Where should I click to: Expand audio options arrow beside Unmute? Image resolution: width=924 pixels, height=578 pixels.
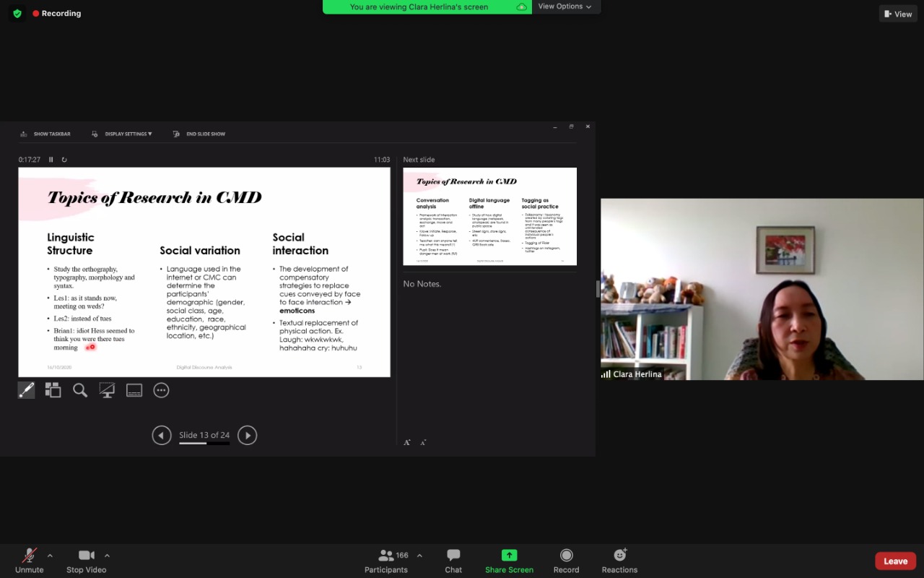(x=50, y=556)
